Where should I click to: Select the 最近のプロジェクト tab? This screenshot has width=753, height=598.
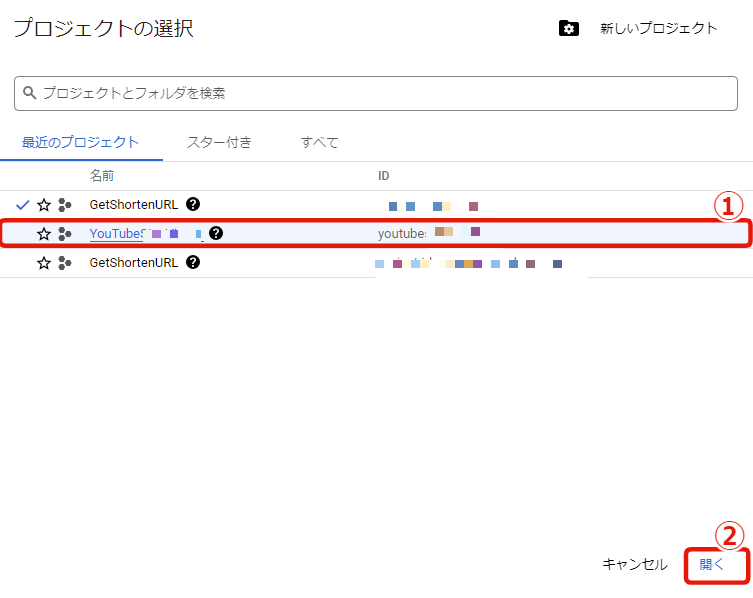click(x=81, y=142)
